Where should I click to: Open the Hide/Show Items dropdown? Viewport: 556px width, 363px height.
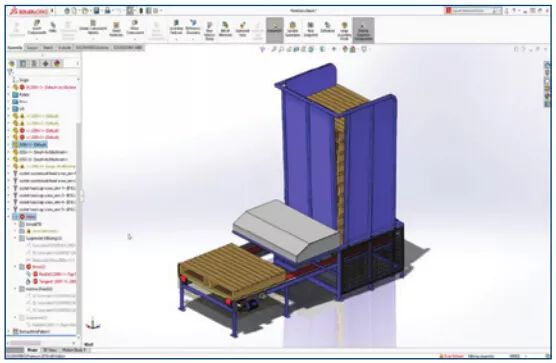click(333, 50)
